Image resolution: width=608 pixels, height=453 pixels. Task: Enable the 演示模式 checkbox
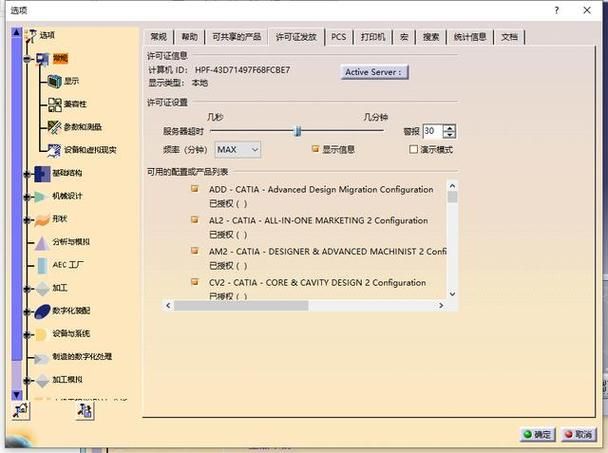tap(413, 149)
